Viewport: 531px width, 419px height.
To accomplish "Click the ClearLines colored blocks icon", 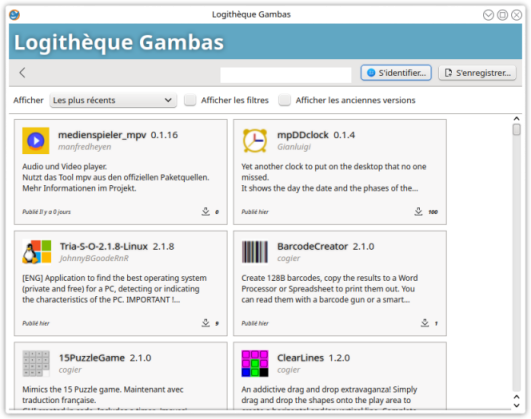I will [255, 363].
